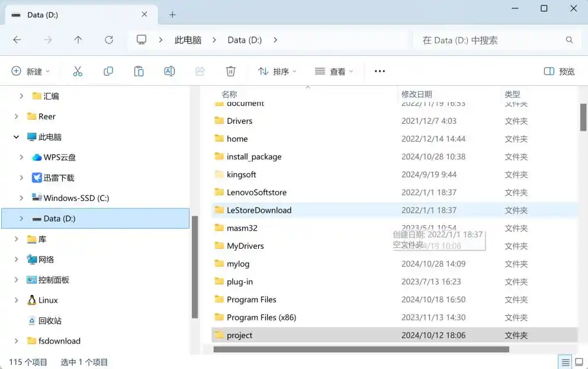Navigate up one folder level
Viewport: 588px width, 369px height.
click(x=78, y=40)
